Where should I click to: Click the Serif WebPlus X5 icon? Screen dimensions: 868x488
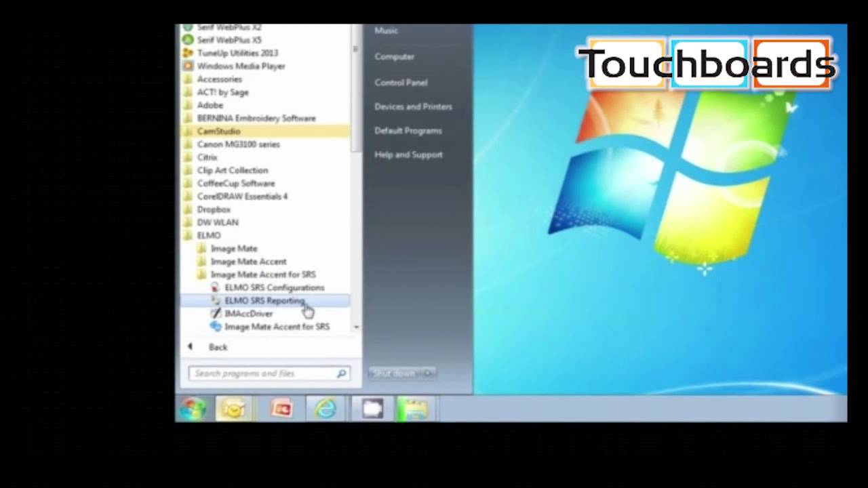coord(188,40)
